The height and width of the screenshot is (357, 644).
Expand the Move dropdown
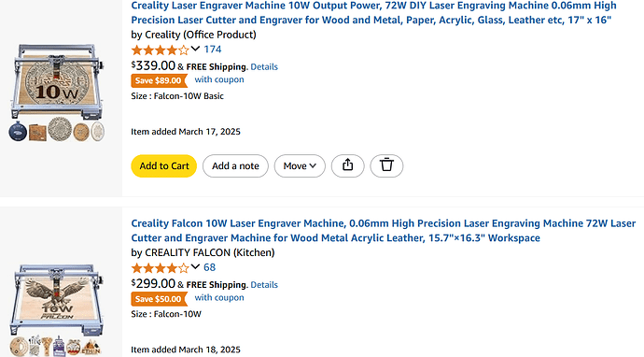point(300,165)
